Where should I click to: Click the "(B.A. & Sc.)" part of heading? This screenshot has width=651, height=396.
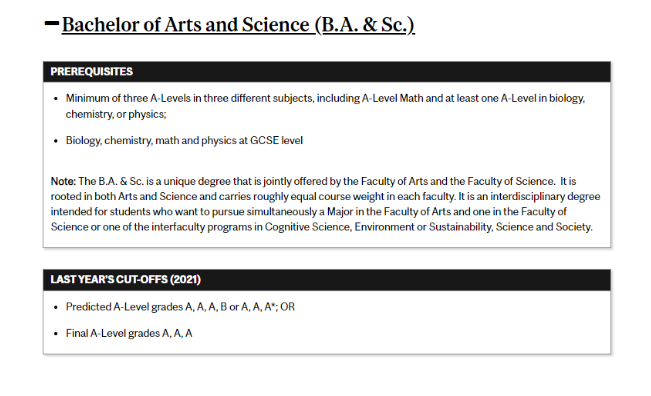365,24
